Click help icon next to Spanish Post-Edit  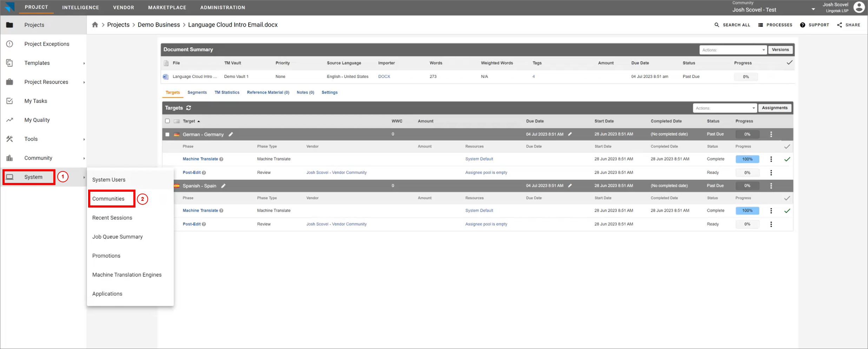click(204, 224)
